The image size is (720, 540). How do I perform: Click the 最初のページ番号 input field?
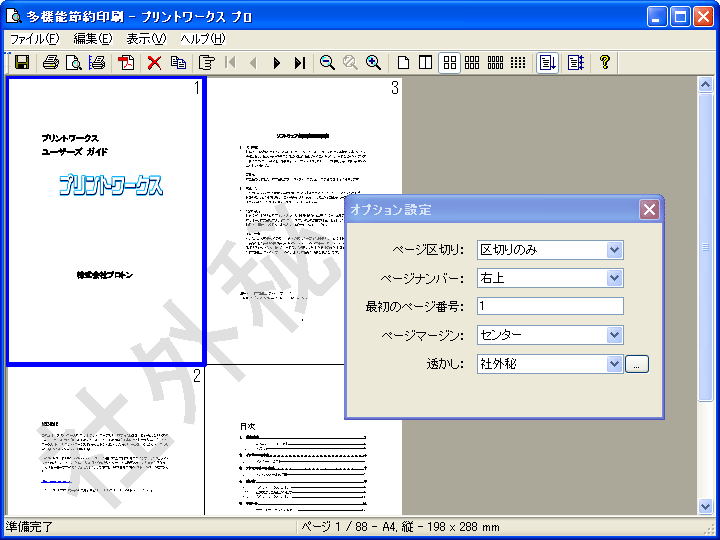[550, 306]
